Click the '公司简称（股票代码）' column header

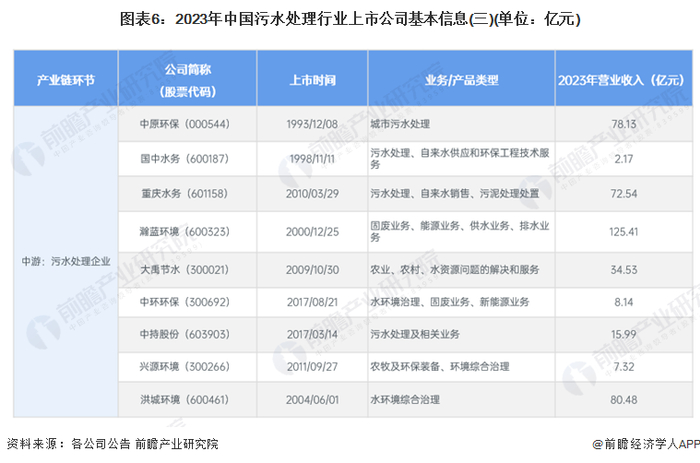(188, 80)
